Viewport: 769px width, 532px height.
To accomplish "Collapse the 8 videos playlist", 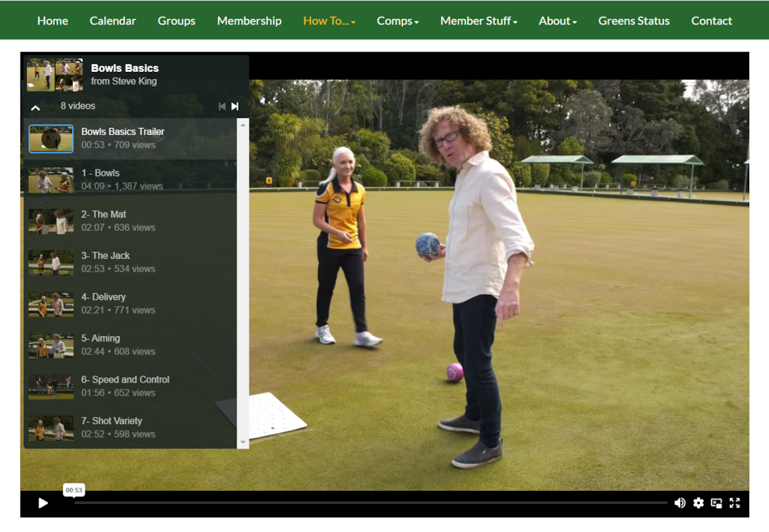I will 36,108.
